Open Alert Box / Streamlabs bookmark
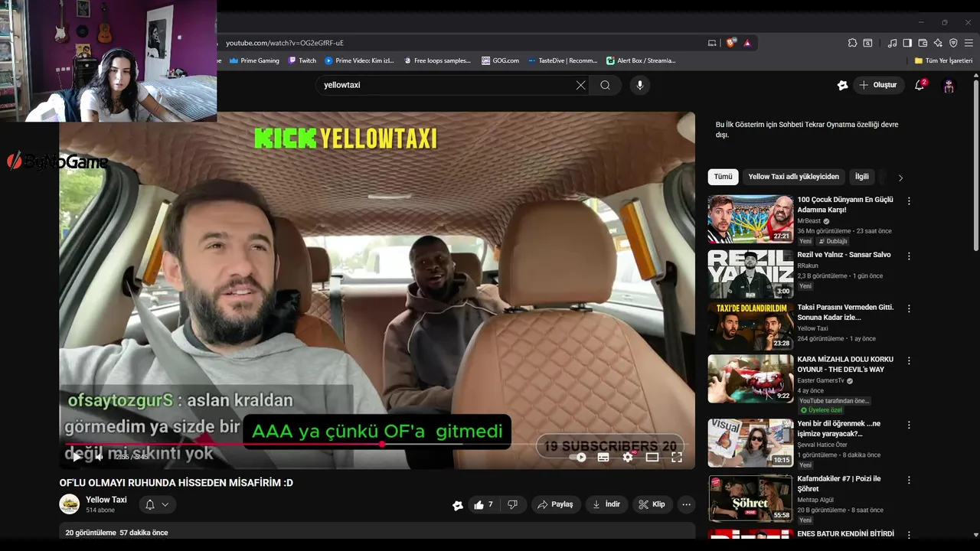The image size is (980, 551). click(x=641, y=60)
